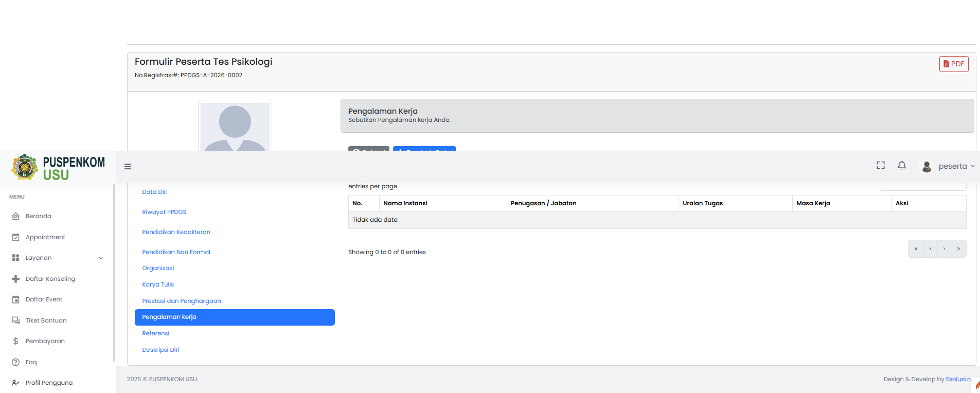This screenshot has width=980, height=393.
Task: Select the Data Diri section
Action: click(x=155, y=192)
